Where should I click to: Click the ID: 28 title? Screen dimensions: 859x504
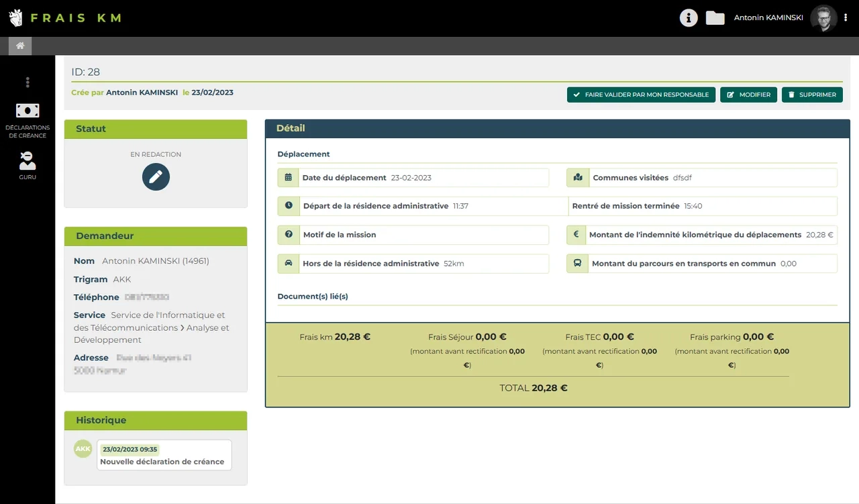pyautogui.click(x=86, y=72)
